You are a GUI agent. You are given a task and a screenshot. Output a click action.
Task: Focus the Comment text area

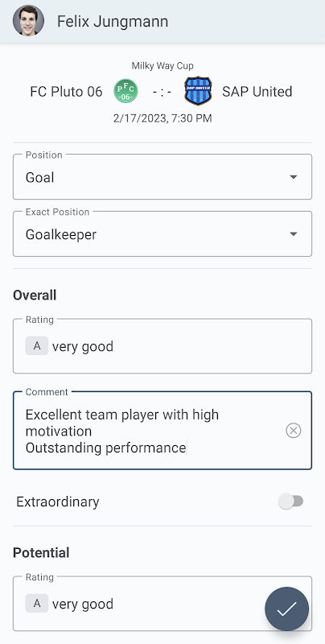tap(162, 431)
